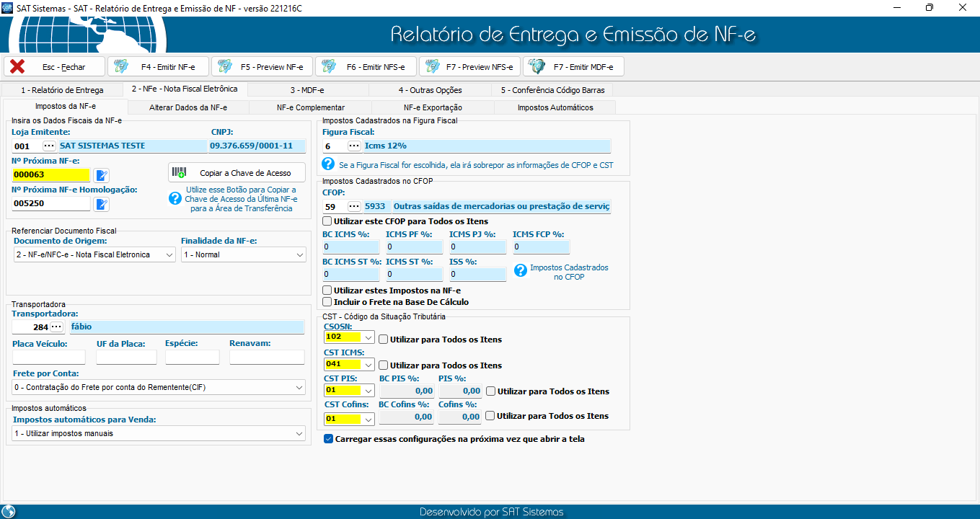Click the Placa Veículo input field
This screenshot has height=519, width=980.
coord(49,358)
